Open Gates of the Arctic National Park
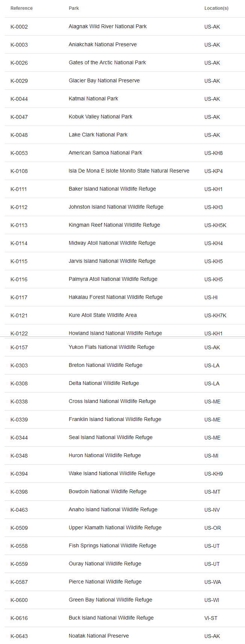This screenshot has height=644, width=245. tap(107, 62)
